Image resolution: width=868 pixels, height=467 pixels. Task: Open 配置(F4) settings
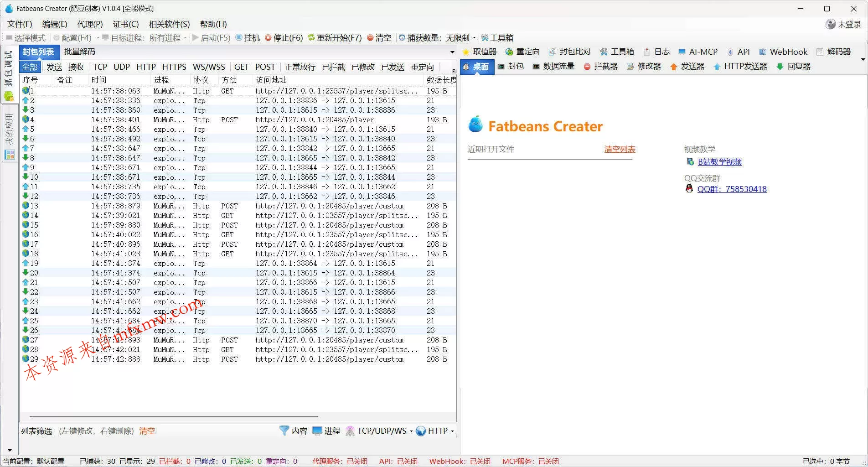(x=72, y=38)
